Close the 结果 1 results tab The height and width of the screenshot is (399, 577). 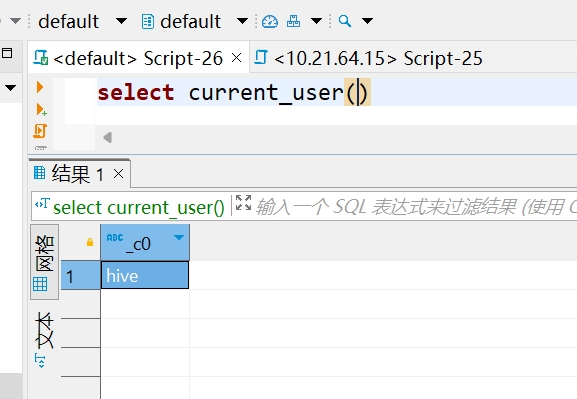point(118,173)
